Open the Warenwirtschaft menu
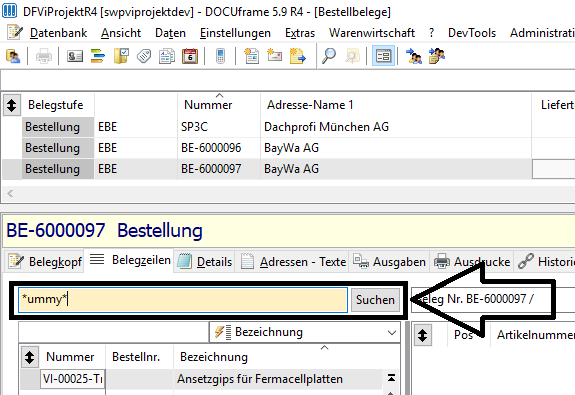Viewport: 575px width, 395px height. click(372, 33)
